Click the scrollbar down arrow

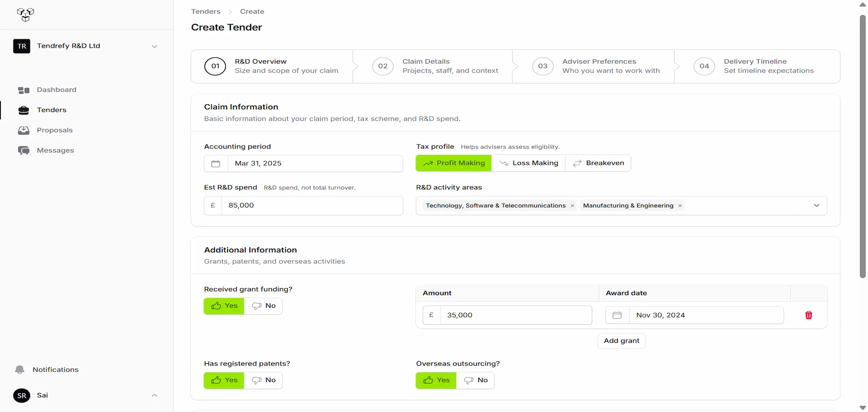point(863,408)
